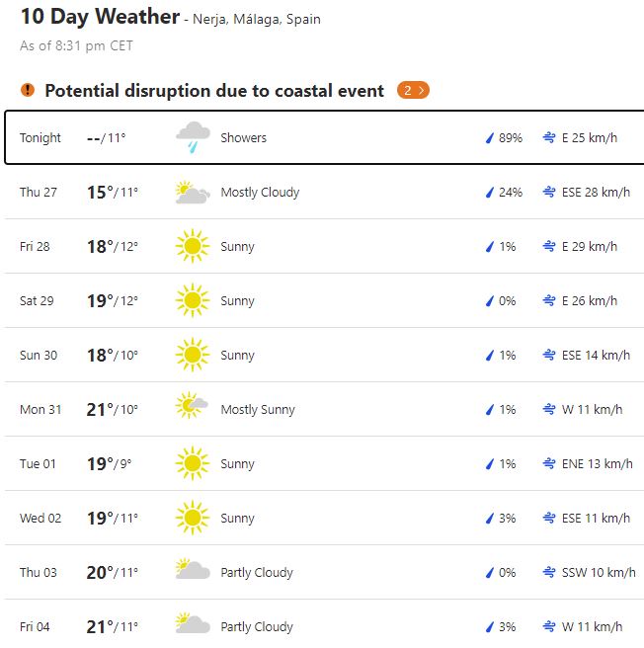This screenshot has width=644, height=648.
Task: Click the raindrop icon next to 89%
Action: (488, 138)
